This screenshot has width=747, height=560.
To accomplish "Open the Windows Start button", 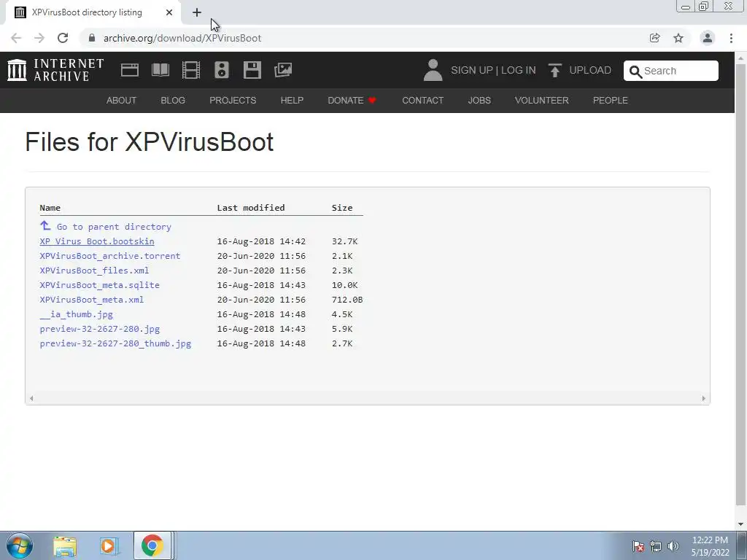I will [20, 545].
